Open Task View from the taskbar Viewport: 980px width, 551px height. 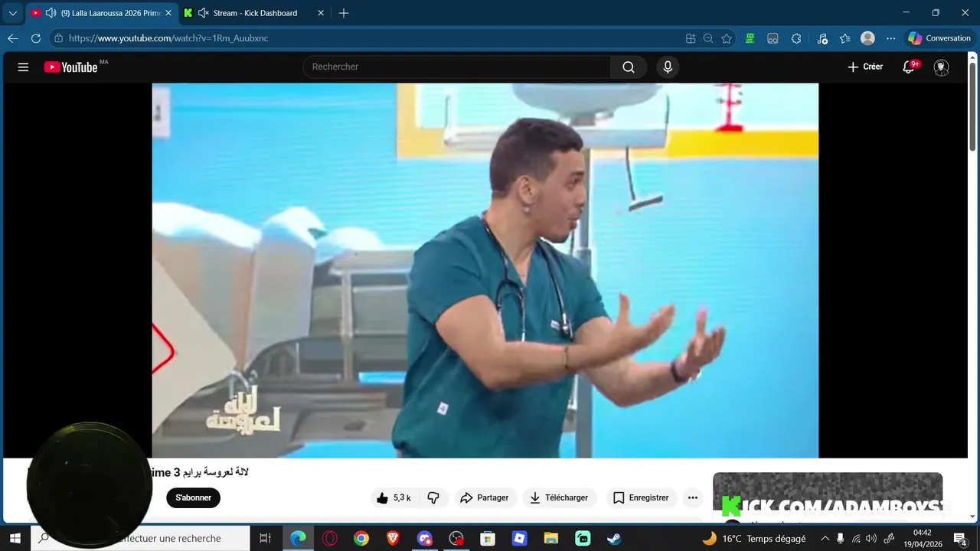coord(266,539)
